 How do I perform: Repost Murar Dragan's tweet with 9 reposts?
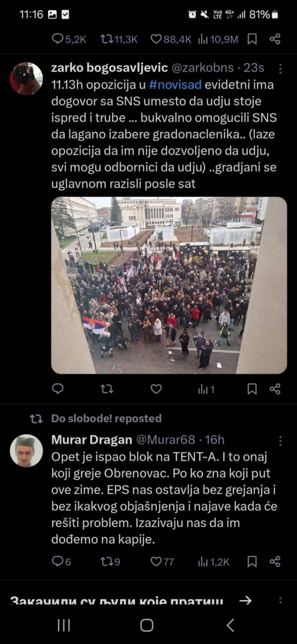[x=110, y=562]
